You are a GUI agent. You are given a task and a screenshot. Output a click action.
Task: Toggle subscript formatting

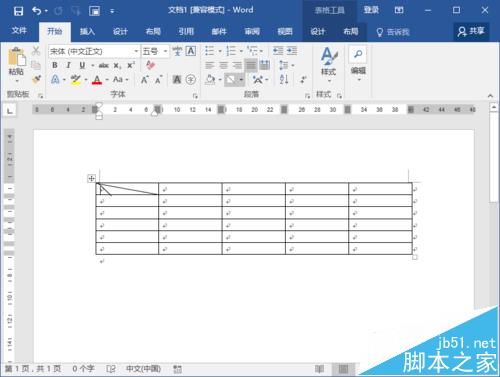[117, 65]
